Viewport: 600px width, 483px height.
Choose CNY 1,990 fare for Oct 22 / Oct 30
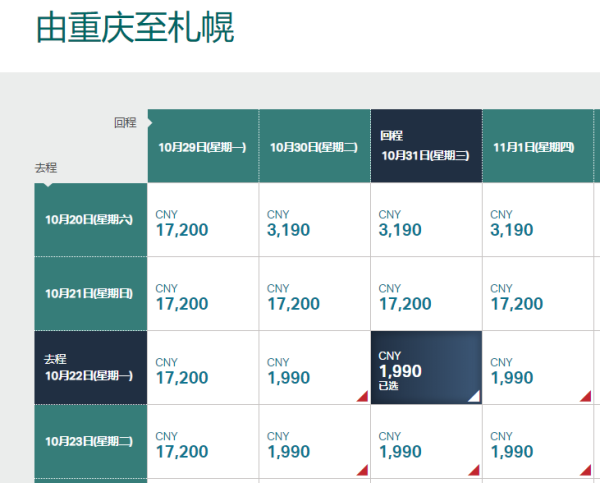click(315, 367)
